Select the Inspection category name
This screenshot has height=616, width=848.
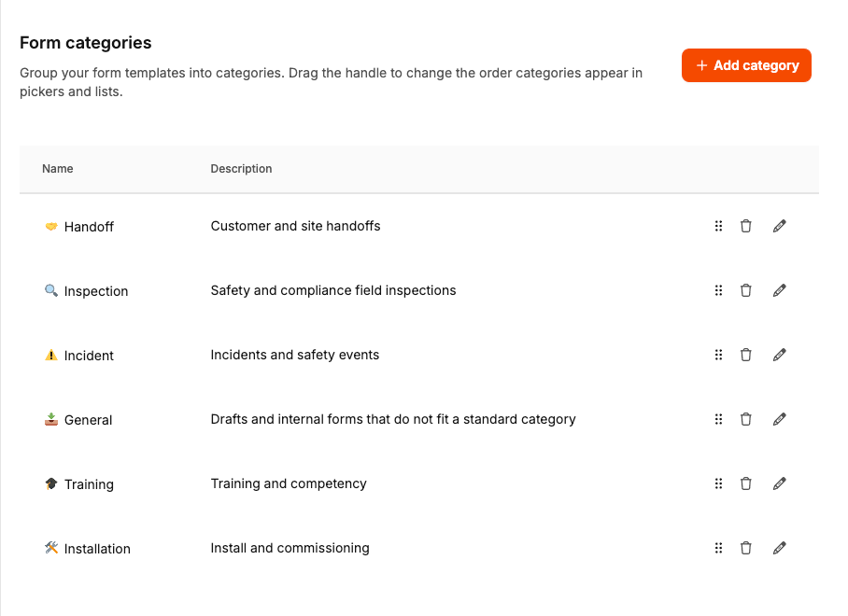pos(95,291)
